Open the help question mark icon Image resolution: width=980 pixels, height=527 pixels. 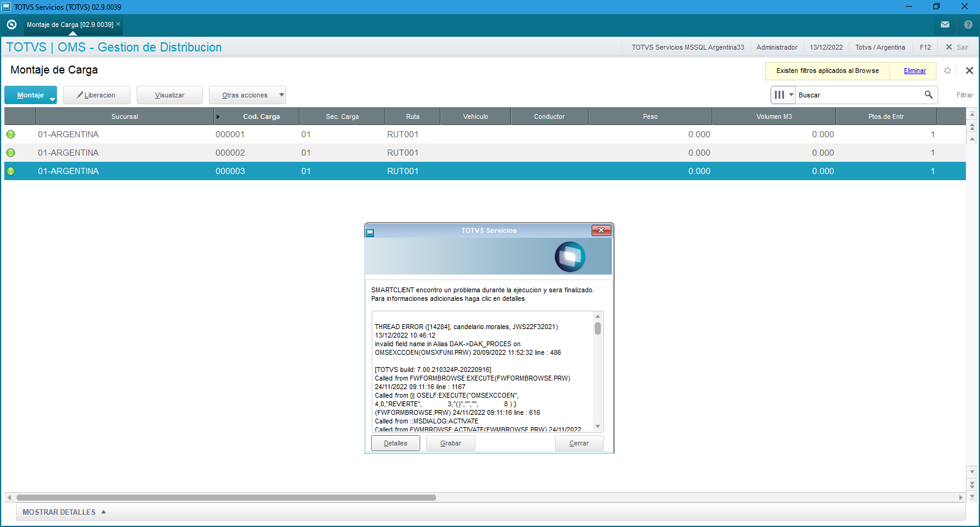coord(968,25)
